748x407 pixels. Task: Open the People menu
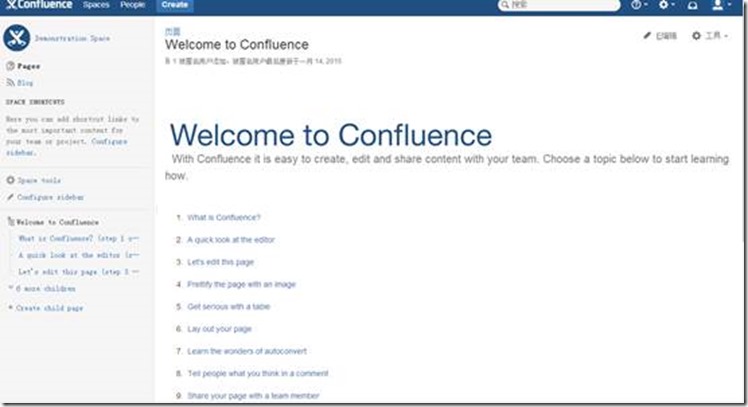coord(132,5)
